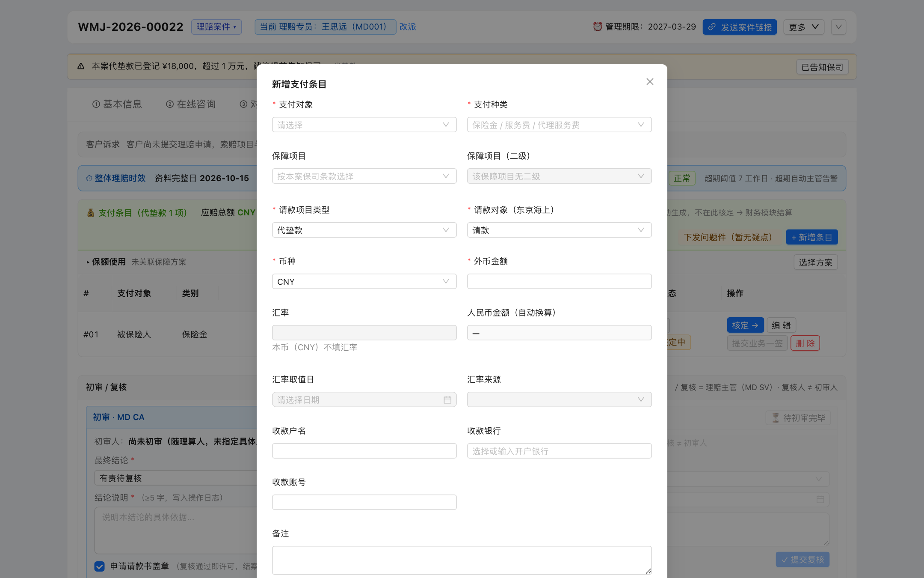Click the case number WMJ-2026-00022
This screenshot has width=924, height=578.
130,27
